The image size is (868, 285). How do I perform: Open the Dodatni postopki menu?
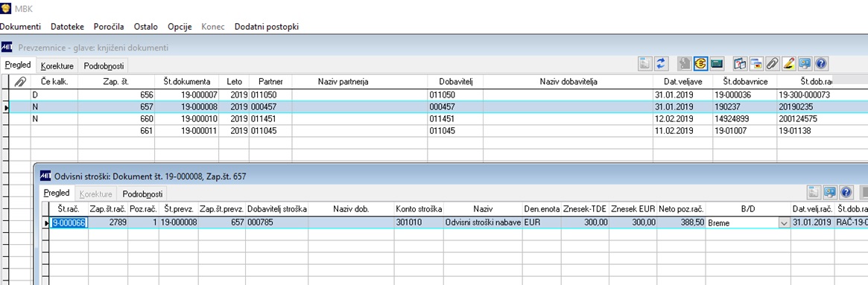pyautogui.click(x=267, y=27)
